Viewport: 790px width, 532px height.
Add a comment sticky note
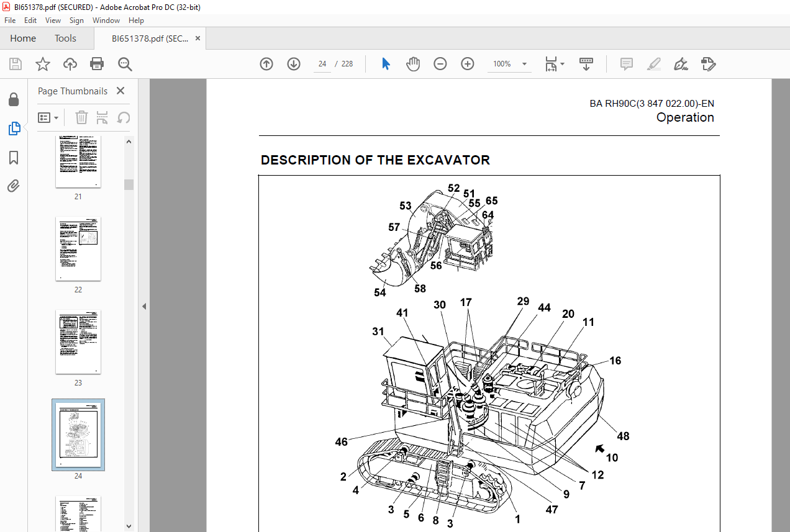626,64
